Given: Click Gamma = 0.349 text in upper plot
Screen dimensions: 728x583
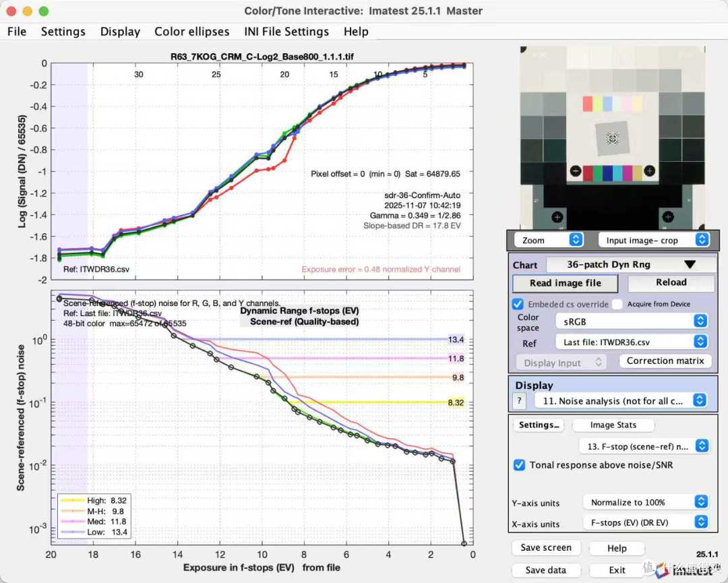Looking at the screenshot, I should pyautogui.click(x=415, y=216).
